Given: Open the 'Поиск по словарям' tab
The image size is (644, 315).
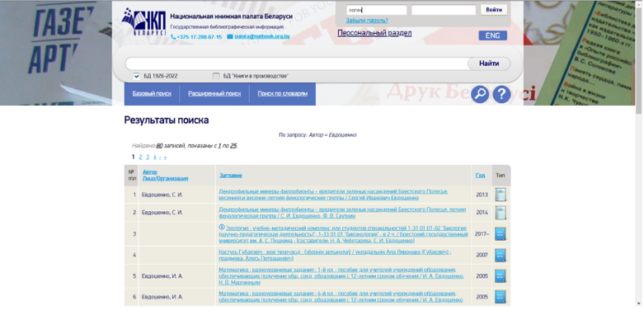Looking at the screenshot, I should point(283,94).
